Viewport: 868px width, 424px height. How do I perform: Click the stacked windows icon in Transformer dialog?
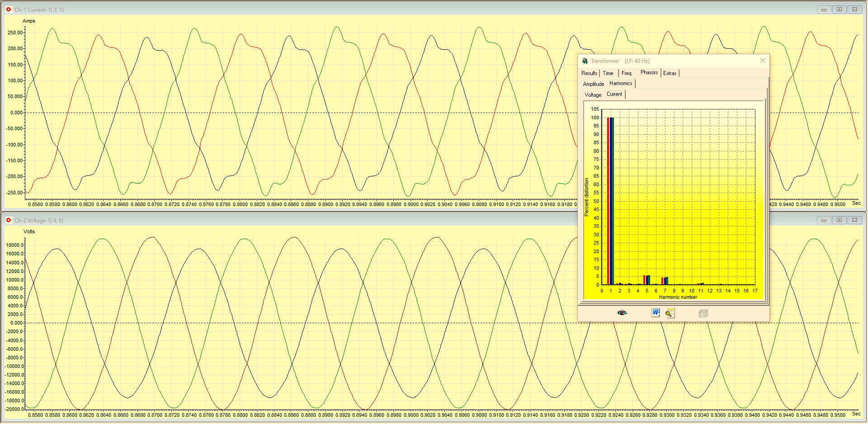click(703, 313)
